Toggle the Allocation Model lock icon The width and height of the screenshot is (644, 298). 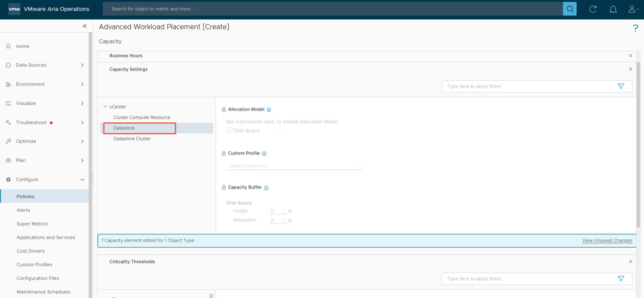[x=223, y=110]
